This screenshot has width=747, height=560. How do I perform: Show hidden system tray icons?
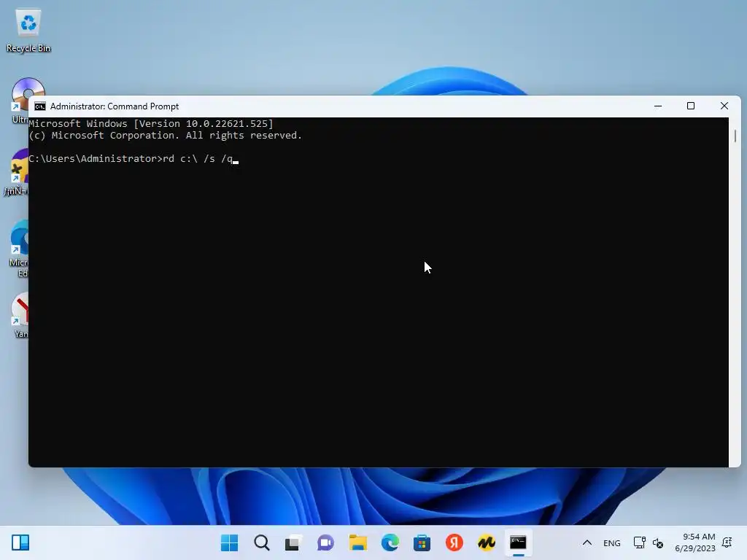pyautogui.click(x=587, y=542)
